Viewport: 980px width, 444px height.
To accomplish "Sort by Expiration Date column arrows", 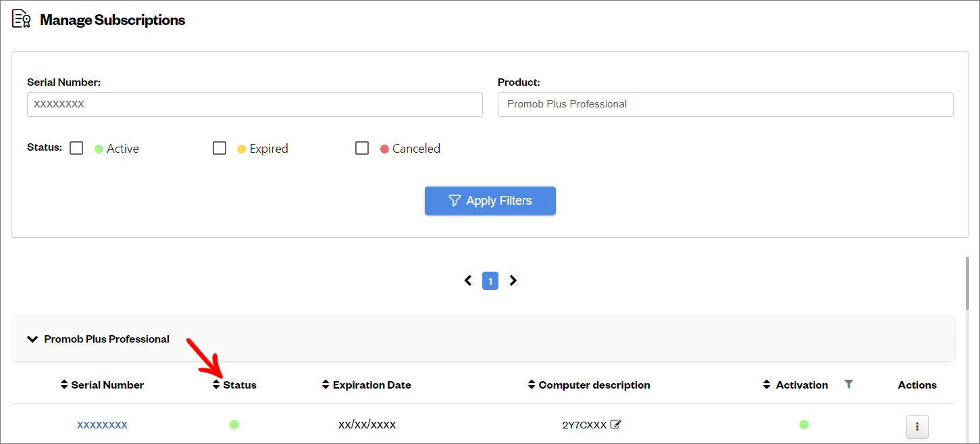I will [326, 385].
